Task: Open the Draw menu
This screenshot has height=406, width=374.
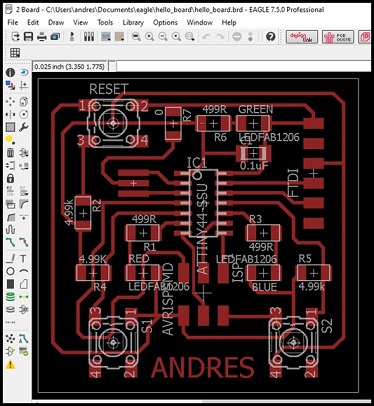Action: 56,23
